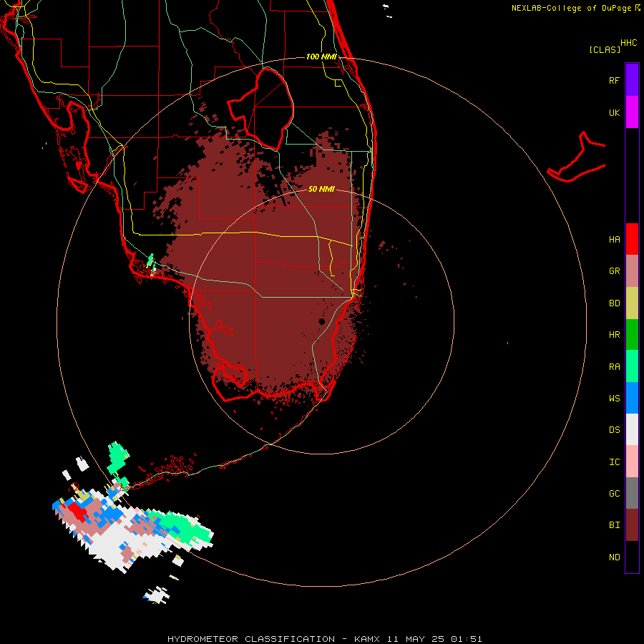Click the RF purple legend swatch

click(x=632, y=79)
